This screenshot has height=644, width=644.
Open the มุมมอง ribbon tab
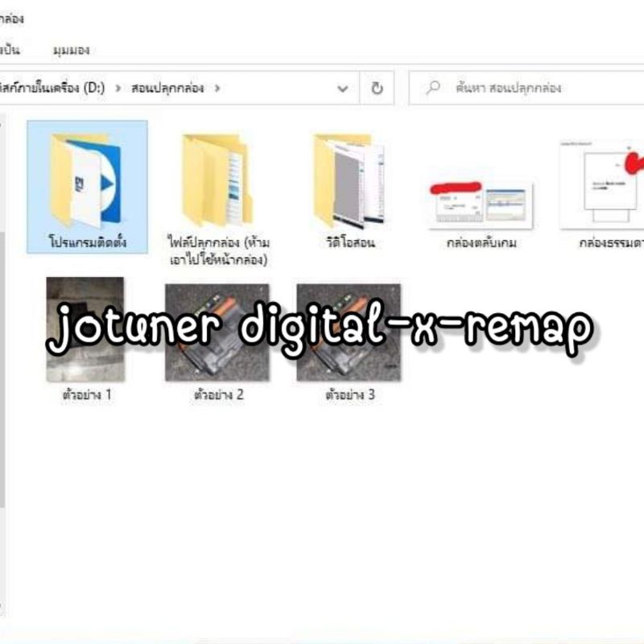coord(71,50)
